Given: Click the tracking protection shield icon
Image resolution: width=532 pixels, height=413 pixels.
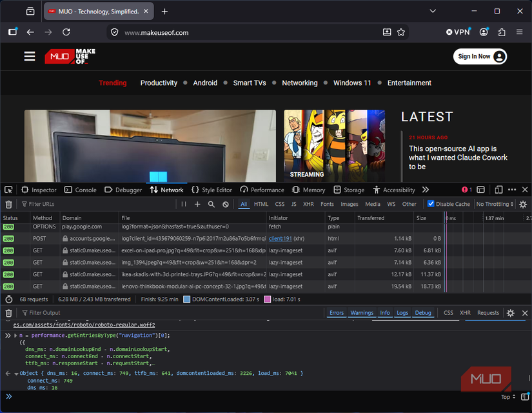Looking at the screenshot, I should click(115, 32).
